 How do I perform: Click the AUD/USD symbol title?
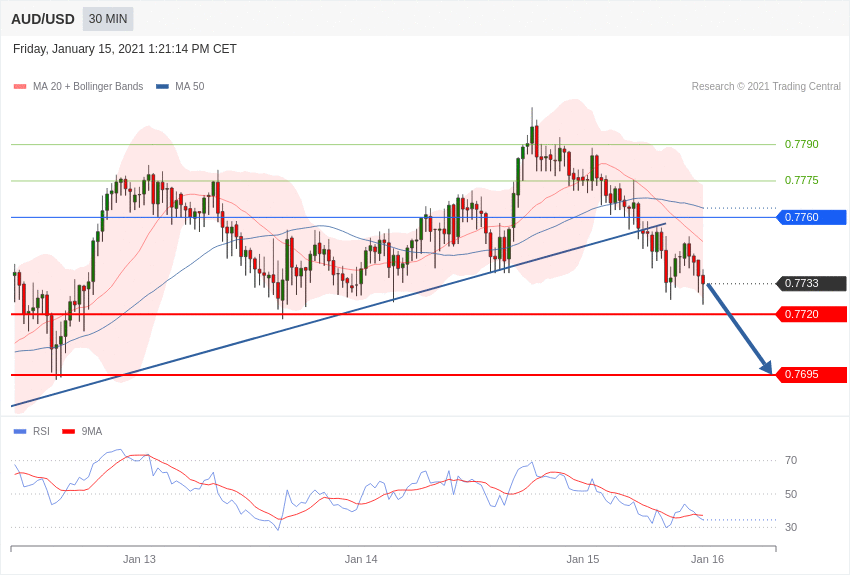pyautogui.click(x=43, y=20)
